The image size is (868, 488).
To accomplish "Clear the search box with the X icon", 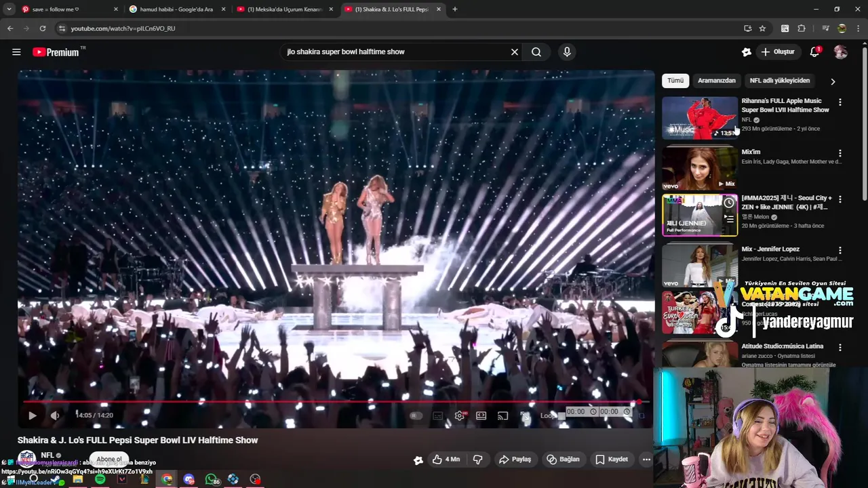I will (515, 52).
